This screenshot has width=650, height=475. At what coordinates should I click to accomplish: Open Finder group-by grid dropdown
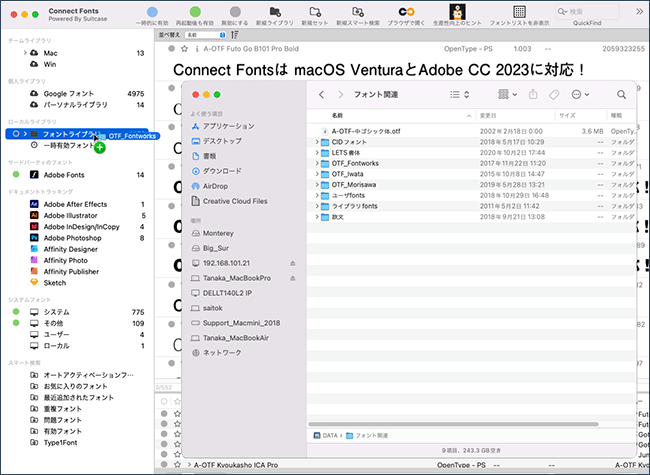tap(507, 95)
